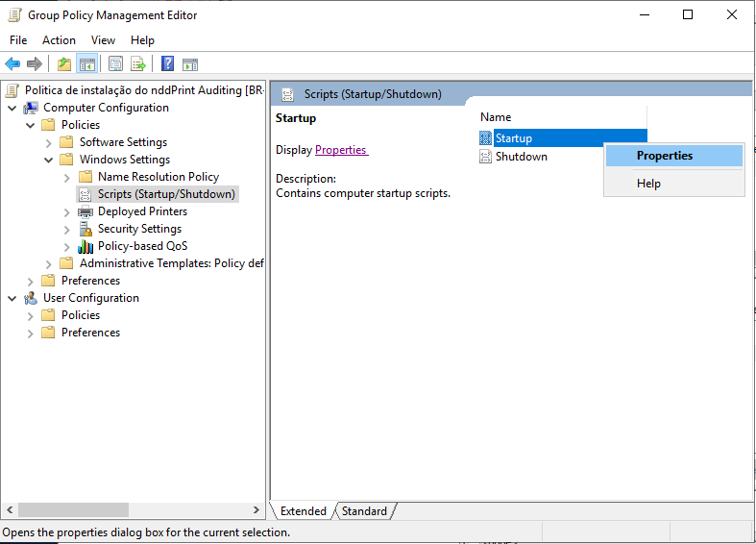Click the tree pane's horizontal scrollbar right arrow

256,510
